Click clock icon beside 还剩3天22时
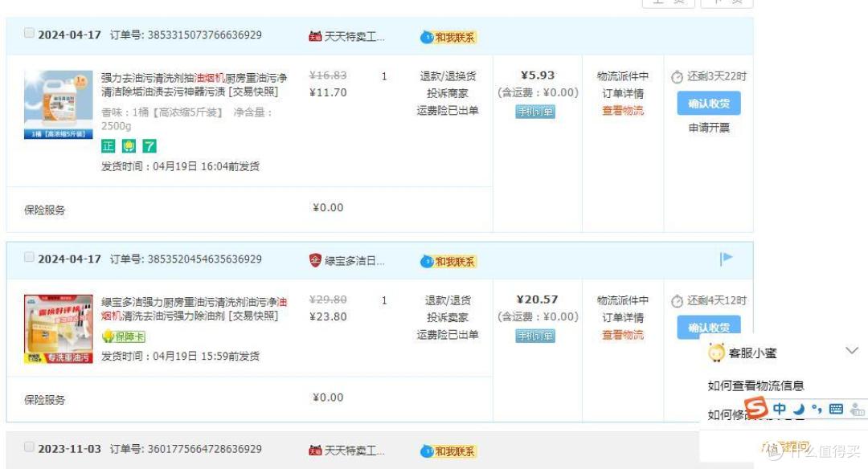 (x=677, y=77)
